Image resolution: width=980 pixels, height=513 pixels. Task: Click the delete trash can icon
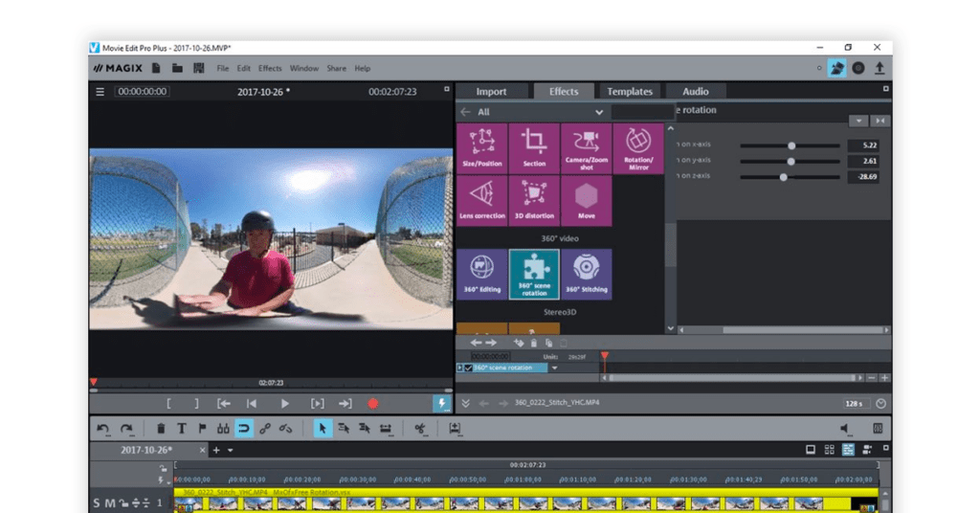pos(161,429)
